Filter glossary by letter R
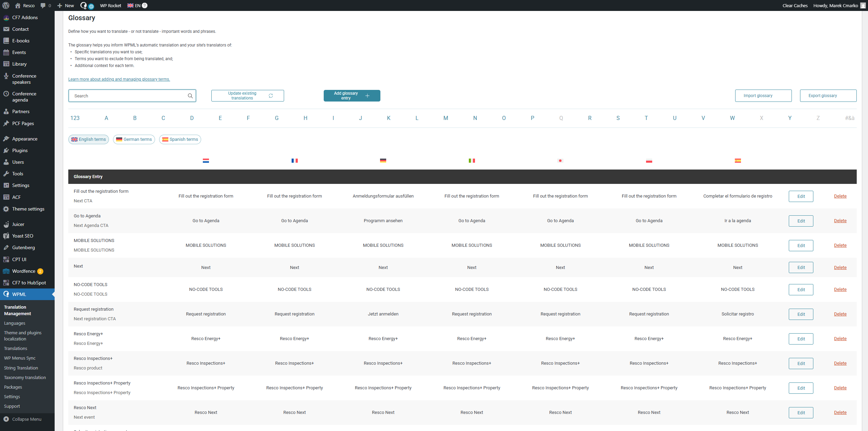Image resolution: width=868 pixels, height=431 pixels. coord(590,118)
